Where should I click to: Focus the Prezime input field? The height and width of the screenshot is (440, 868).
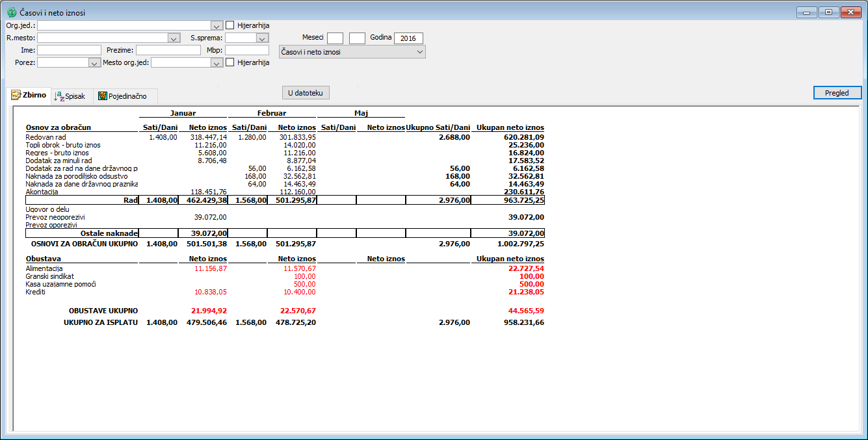[x=168, y=50]
